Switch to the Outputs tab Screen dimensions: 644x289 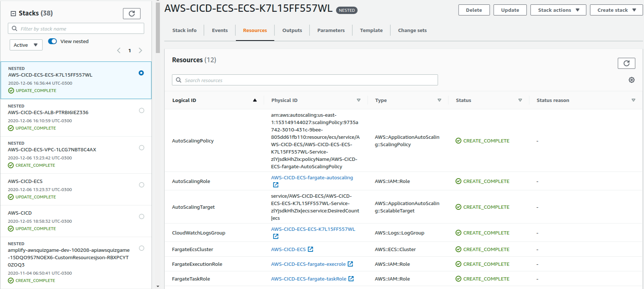292,30
